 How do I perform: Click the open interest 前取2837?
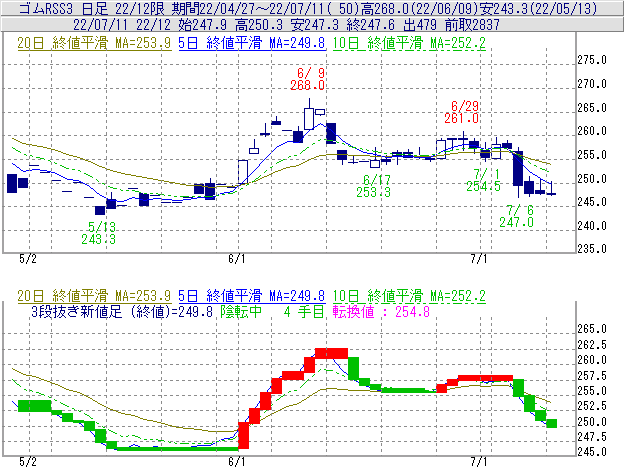pyautogui.click(x=472, y=25)
